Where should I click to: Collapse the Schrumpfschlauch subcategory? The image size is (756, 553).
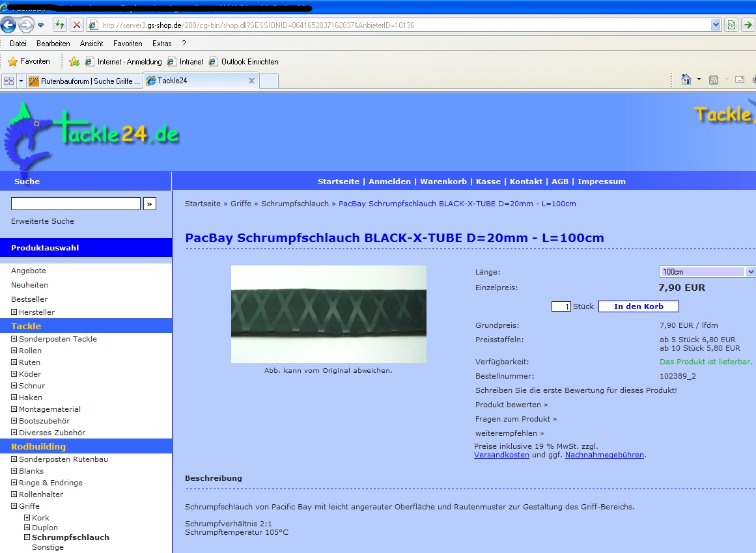pos(27,537)
